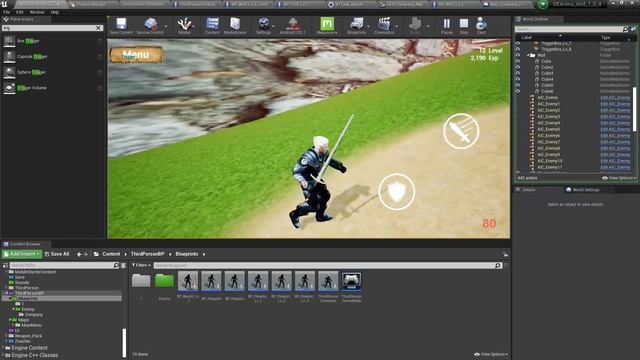Open World Outliner View Options dropdown
The image size is (640, 360).
[619, 178]
